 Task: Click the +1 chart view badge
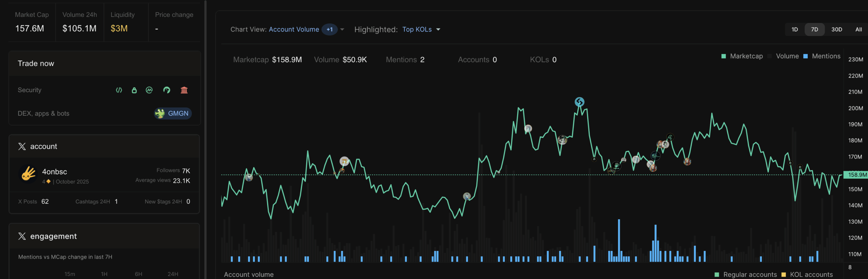point(330,29)
